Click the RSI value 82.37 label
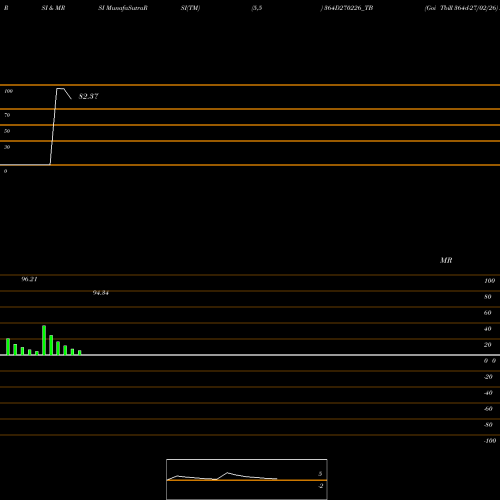Screen dimensions: 500x500 pos(88,96)
